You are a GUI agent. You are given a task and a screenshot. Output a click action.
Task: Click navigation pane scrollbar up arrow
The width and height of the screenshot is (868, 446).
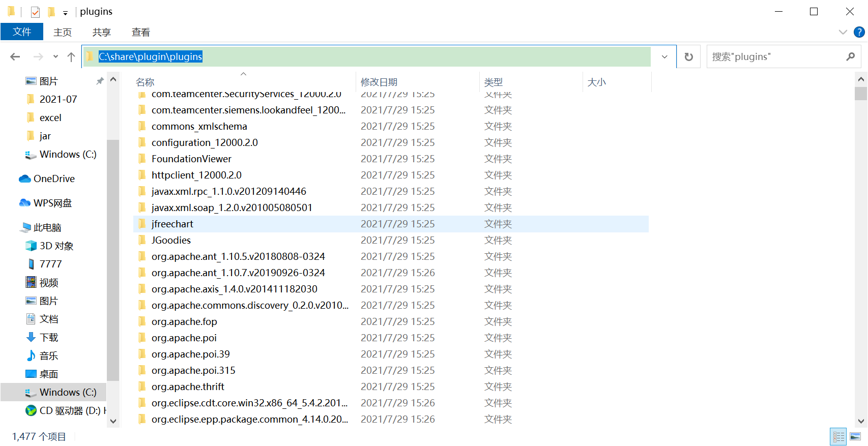[113, 79]
